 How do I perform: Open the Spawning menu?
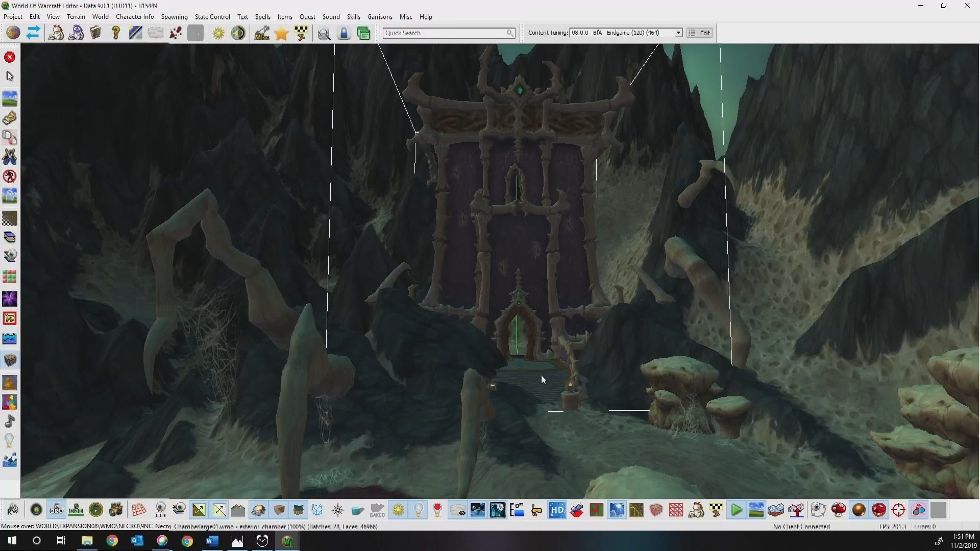[174, 17]
